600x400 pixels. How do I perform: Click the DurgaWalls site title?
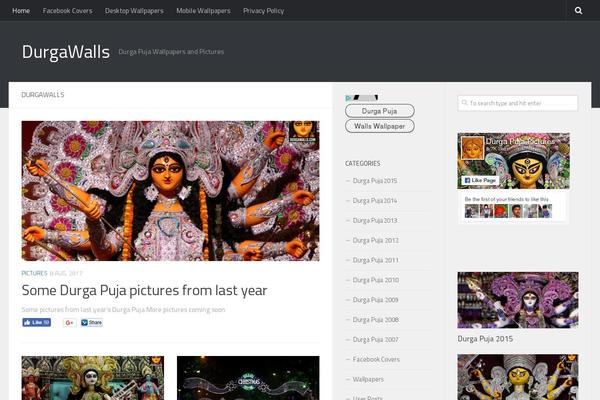click(66, 52)
